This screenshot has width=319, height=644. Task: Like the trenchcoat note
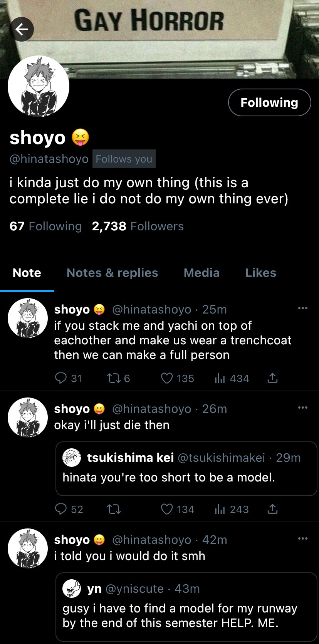pos(167,378)
